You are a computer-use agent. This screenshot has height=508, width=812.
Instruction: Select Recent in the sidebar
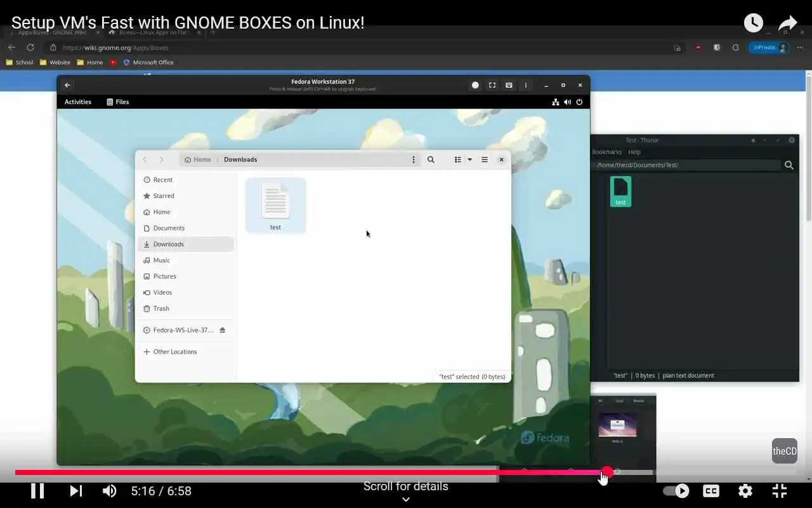186,180
